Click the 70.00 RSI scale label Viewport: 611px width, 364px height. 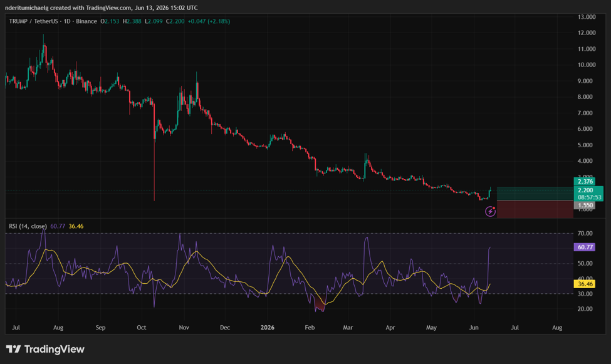(585, 234)
